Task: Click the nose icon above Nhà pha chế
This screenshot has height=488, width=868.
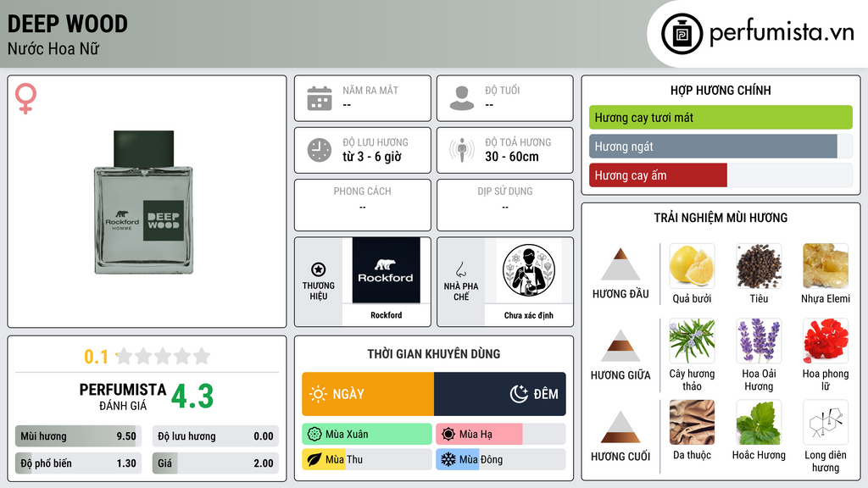Action: tap(460, 269)
